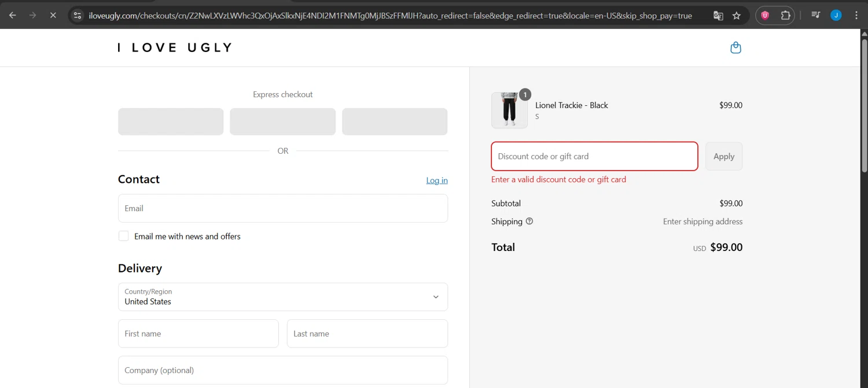Focus the Email input field
This screenshot has width=868, height=388.
point(283,208)
